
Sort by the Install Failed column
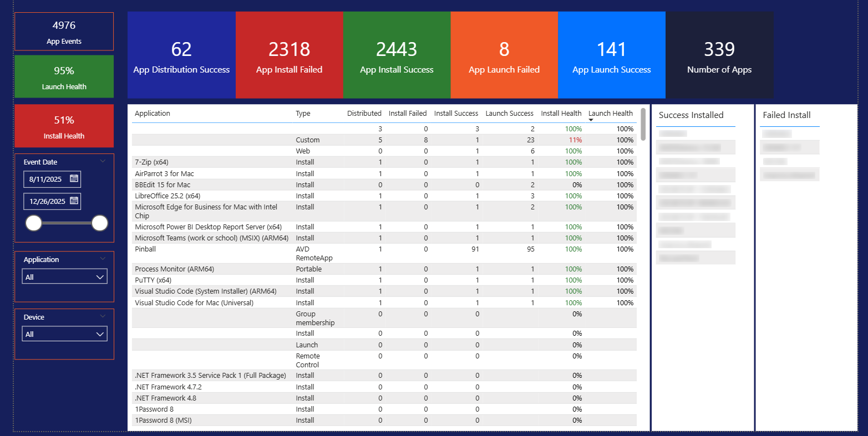point(407,114)
